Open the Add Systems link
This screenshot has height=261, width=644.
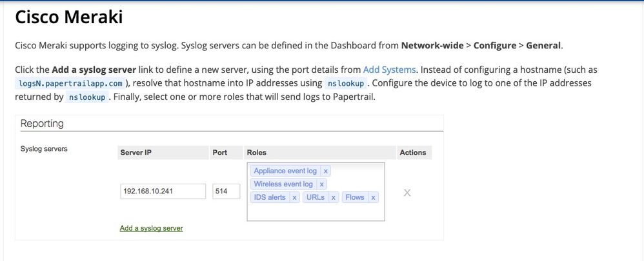389,69
